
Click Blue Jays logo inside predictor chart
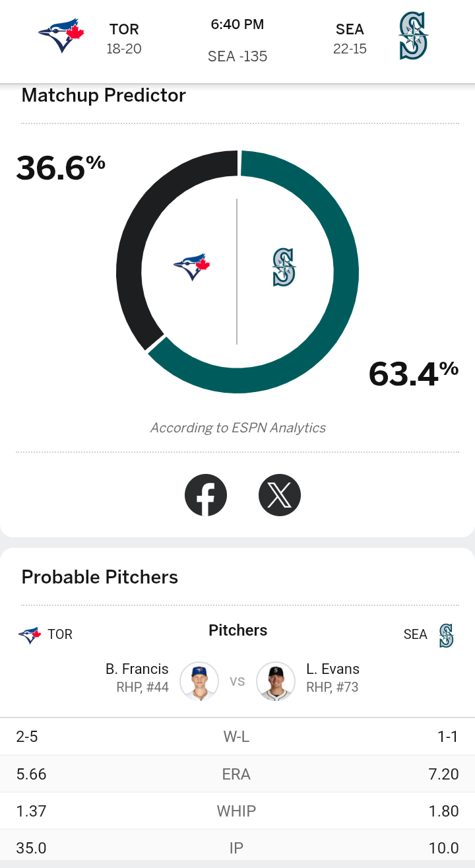click(x=191, y=267)
